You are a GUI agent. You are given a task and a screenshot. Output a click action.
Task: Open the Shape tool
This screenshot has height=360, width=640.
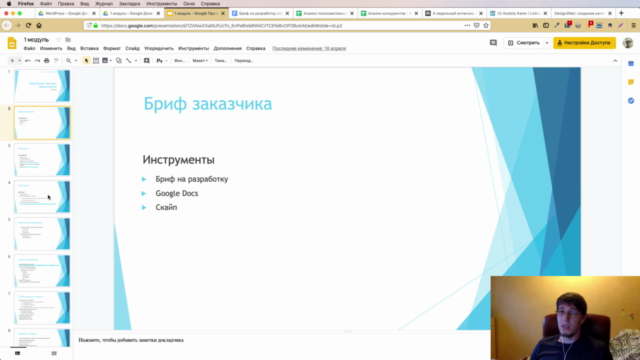click(x=119, y=60)
